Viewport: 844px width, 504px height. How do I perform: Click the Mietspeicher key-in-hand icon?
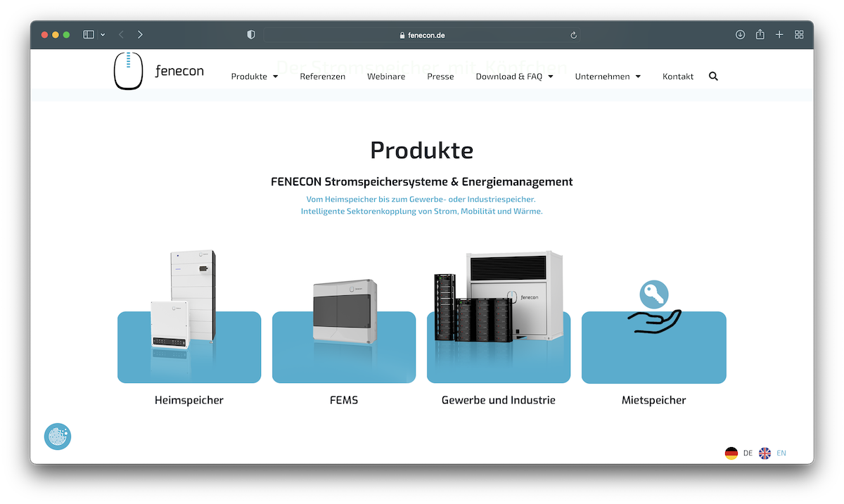(654, 306)
